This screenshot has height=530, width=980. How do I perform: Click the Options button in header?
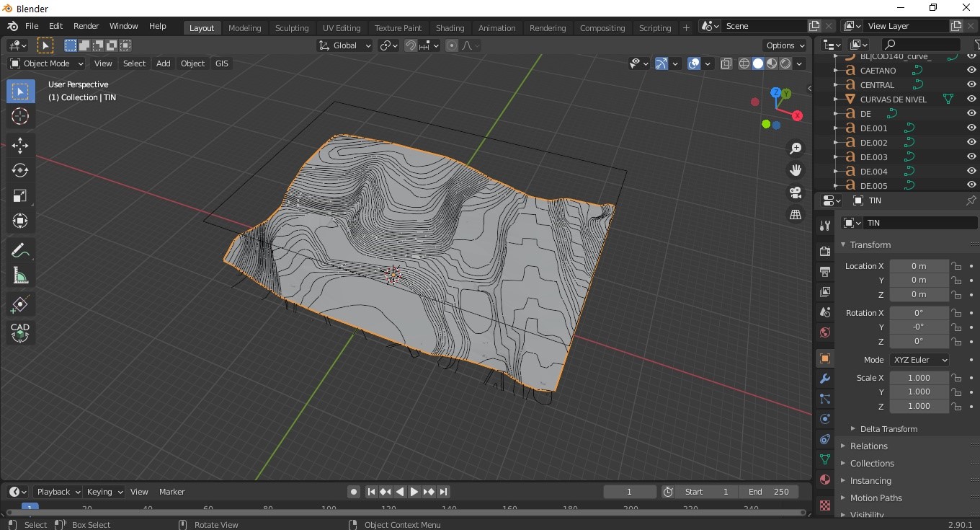(x=785, y=45)
